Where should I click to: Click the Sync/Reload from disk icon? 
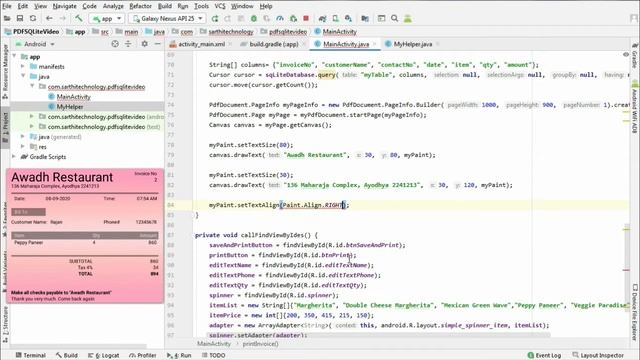[x=33, y=18]
